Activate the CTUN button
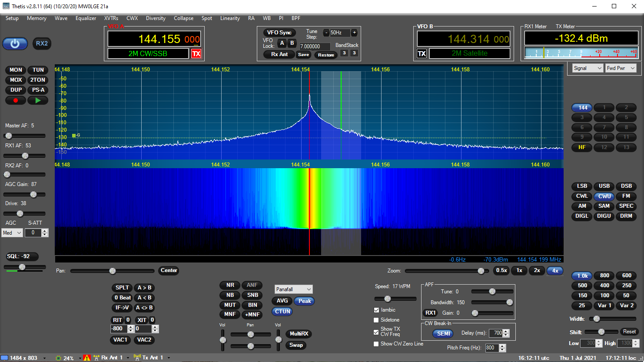 (282, 311)
